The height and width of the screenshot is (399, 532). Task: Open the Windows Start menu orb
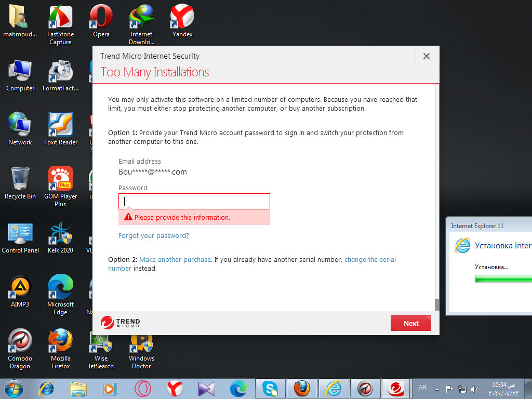point(14,389)
